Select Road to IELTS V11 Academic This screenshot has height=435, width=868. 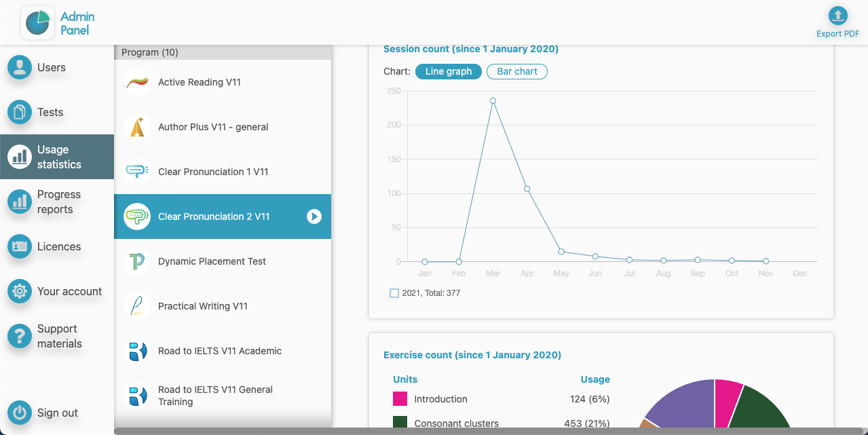[x=223, y=351]
